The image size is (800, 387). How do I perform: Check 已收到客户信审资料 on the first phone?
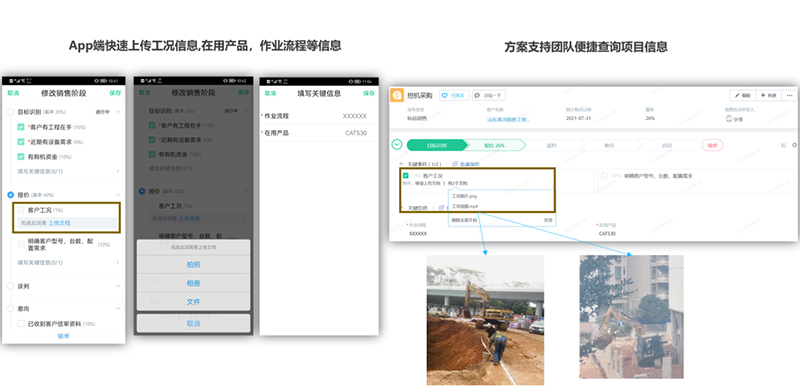coord(21,323)
